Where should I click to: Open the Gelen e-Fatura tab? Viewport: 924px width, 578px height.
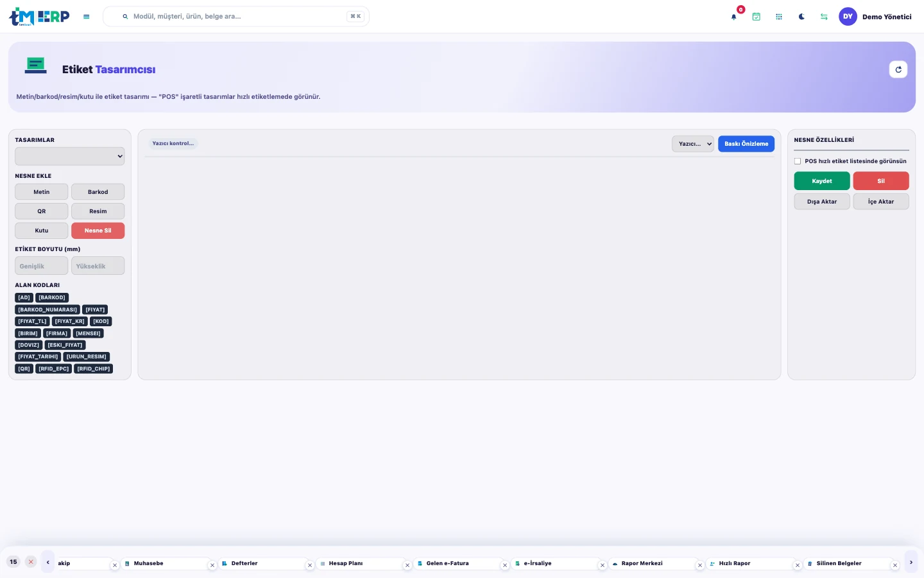[x=458, y=563]
